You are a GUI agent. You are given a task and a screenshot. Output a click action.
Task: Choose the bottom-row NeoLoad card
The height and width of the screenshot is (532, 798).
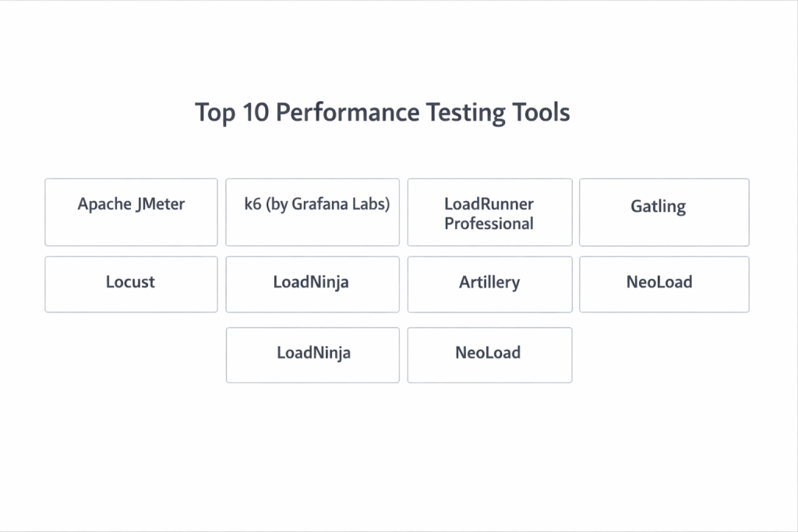tap(489, 354)
